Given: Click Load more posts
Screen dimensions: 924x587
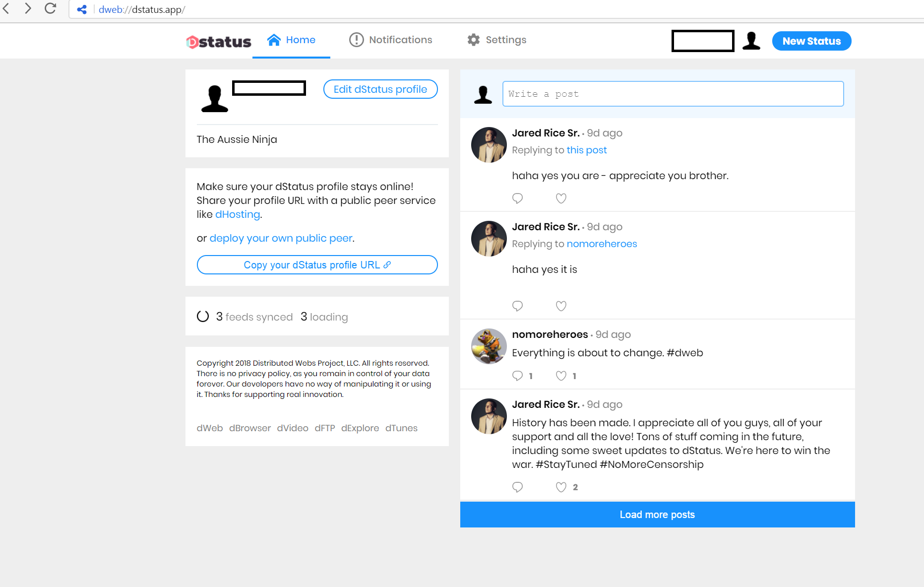Looking at the screenshot, I should coord(657,515).
